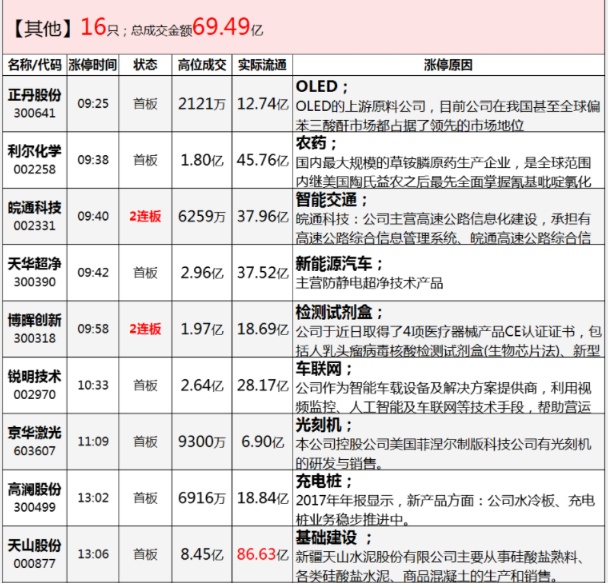Image resolution: width=608 pixels, height=583 pixels.
Task: Click the 11:09 limit-up time cell
Action: tap(93, 441)
